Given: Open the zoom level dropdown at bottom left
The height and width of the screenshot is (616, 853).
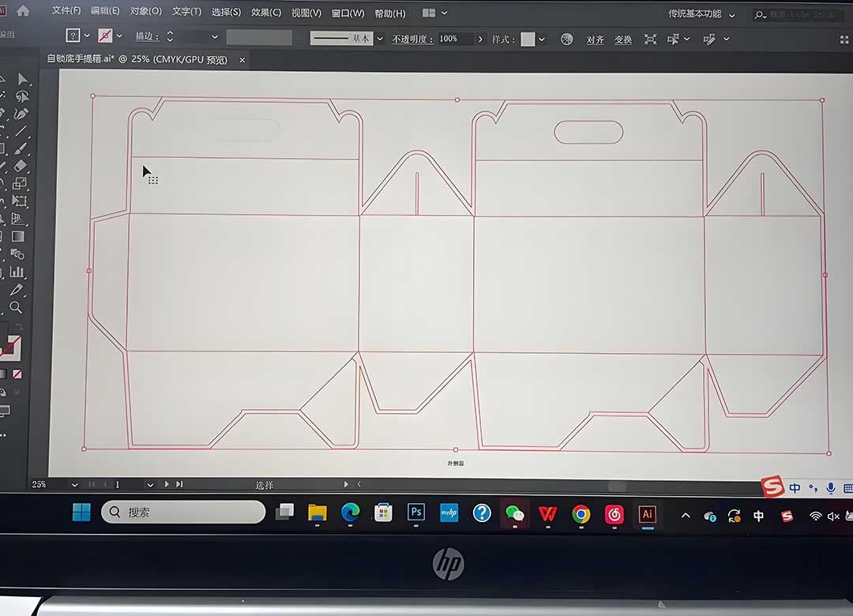Looking at the screenshot, I should [74, 484].
